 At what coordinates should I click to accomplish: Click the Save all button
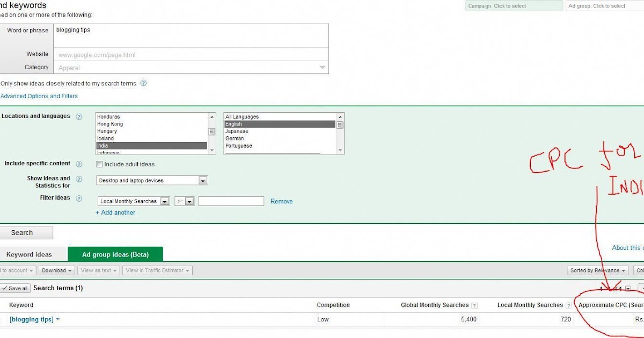14,288
